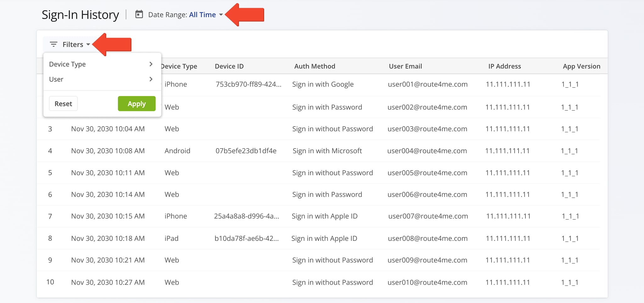Screen dimensions: 644x303
Task: Click the calendar icon next to Date Range
Action: pyautogui.click(x=139, y=14)
